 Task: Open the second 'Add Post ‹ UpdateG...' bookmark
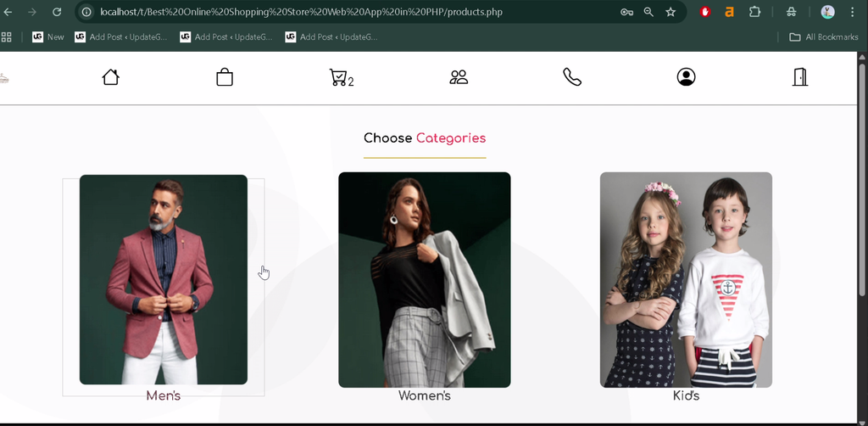[x=225, y=37]
